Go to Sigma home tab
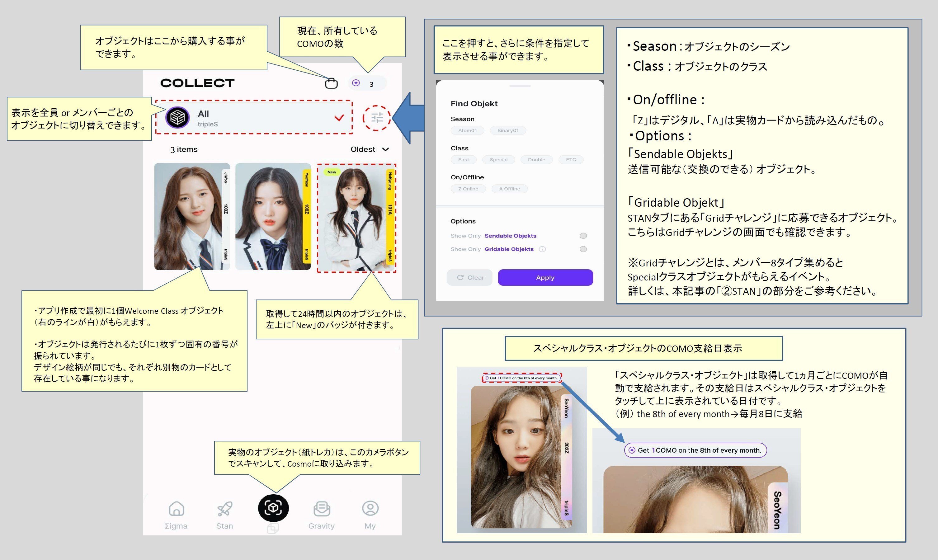Image resolution: width=938 pixels, height=560 pixels. pyautogui.click(x=176, y=515)
